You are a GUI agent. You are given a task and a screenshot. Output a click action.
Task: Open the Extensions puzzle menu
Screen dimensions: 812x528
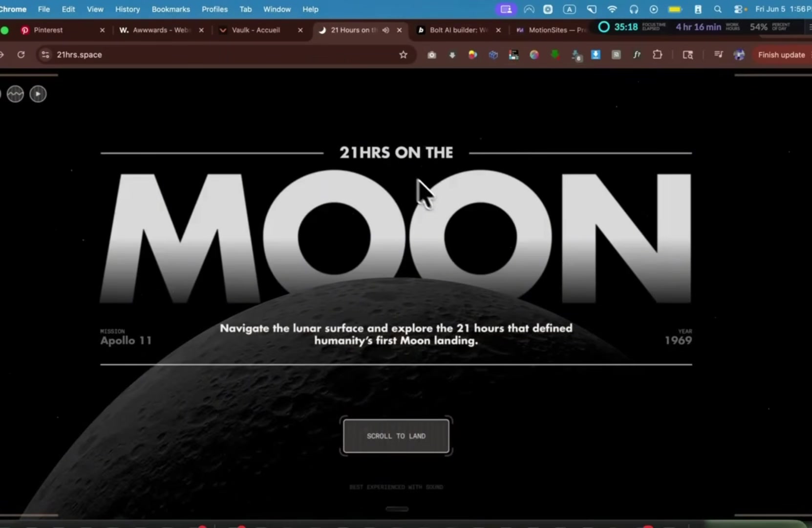[x=658, y=54]
